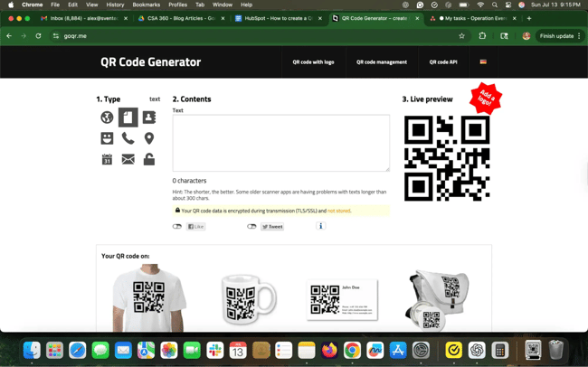Switch to the Gmail Inbox tab
This screenshot has width=588, height=367.
[x=84, y=18]
